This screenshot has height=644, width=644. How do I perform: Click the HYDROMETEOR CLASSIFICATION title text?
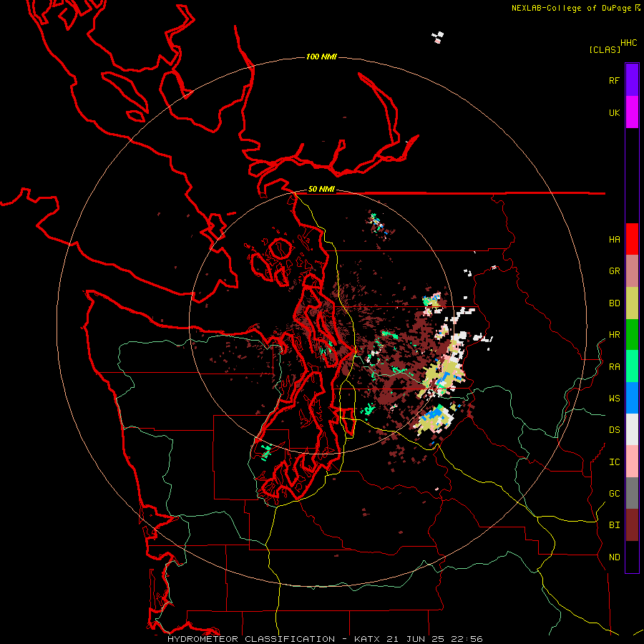(x=251, y=639)
